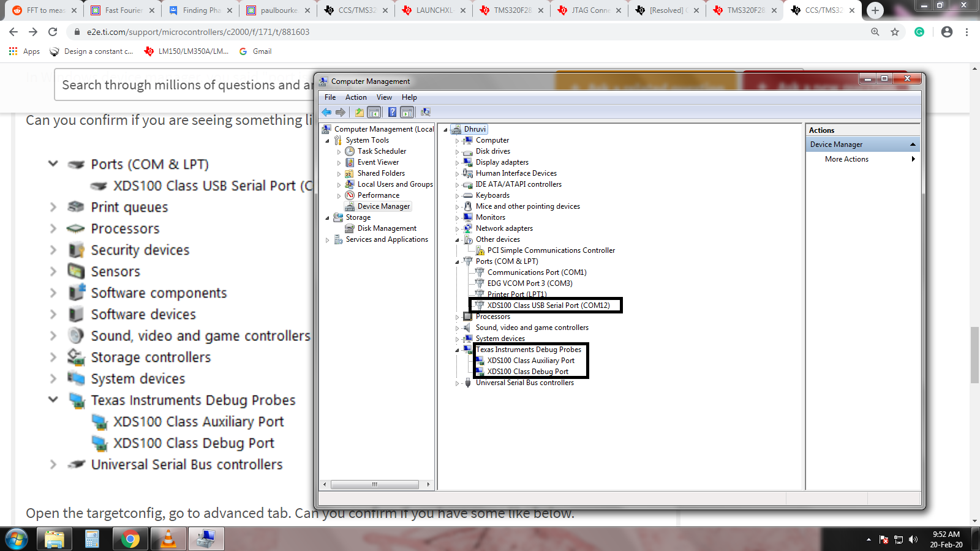
Task: Click the Chrome address bar URL
Action: 198,32
